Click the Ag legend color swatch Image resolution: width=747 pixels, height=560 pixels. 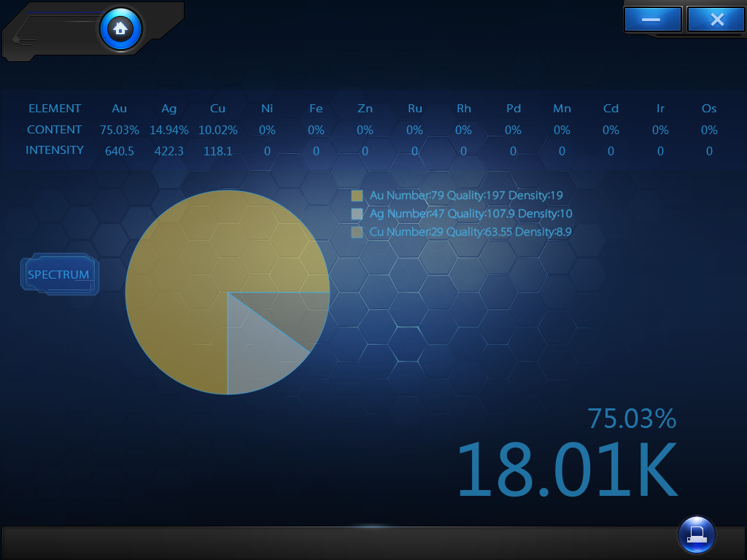pyautogui.click(x=357, y=214)
